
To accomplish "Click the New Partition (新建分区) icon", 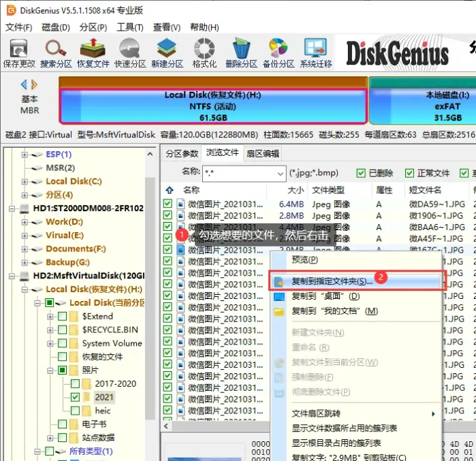I will point(167,53).
